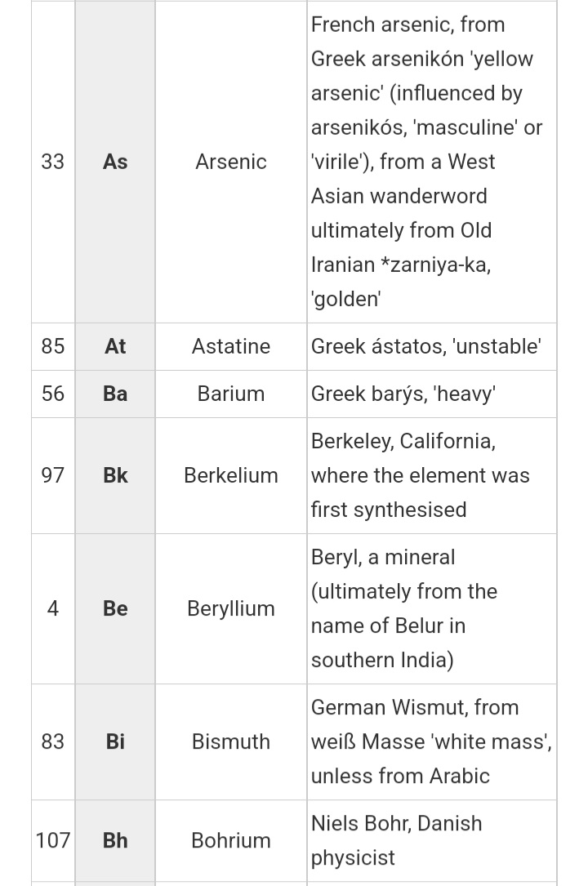Click the Barium element name

[x=231, y=394]
